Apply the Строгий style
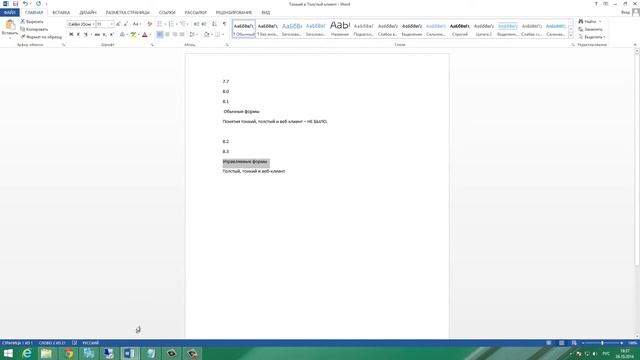This screenshot has width=640, height=360. click(x=460, y=29)
